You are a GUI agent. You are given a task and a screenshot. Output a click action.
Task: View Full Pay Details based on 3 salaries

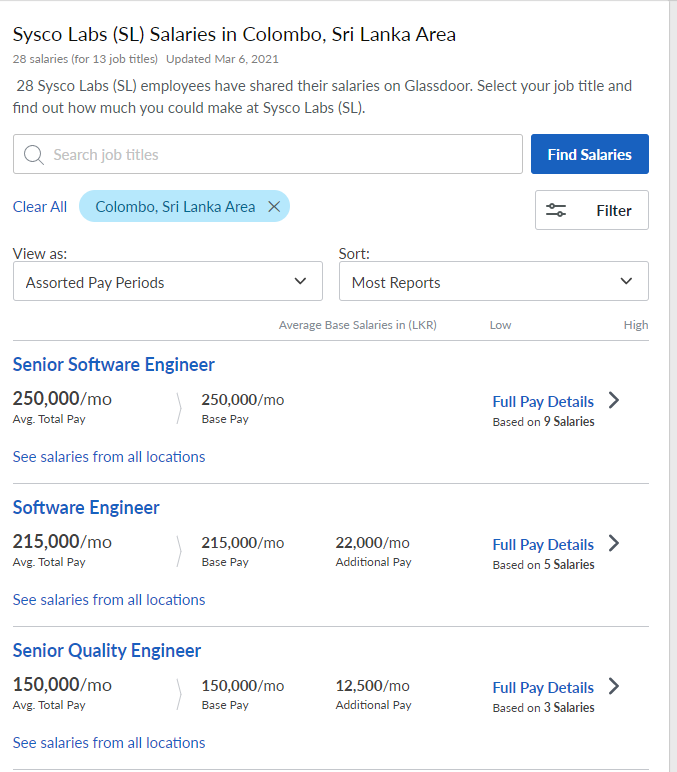(543, 688)
